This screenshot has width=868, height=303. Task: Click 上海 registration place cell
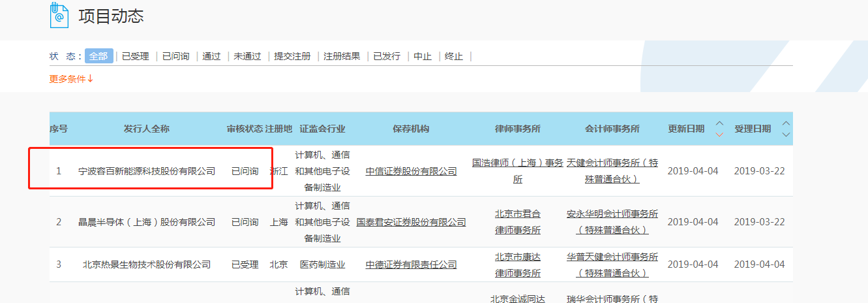tap(278, 222)
